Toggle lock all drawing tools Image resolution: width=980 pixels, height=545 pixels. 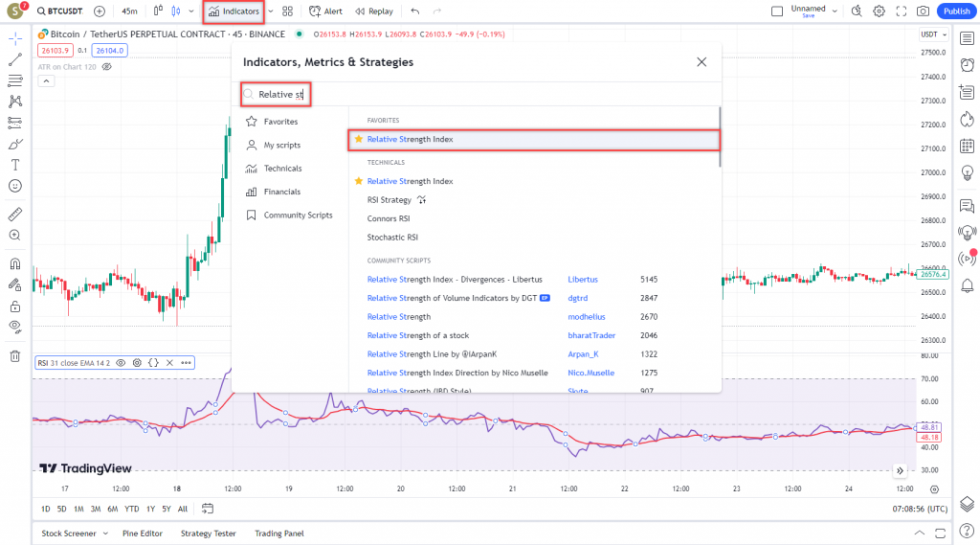click(x=15, y=307)
